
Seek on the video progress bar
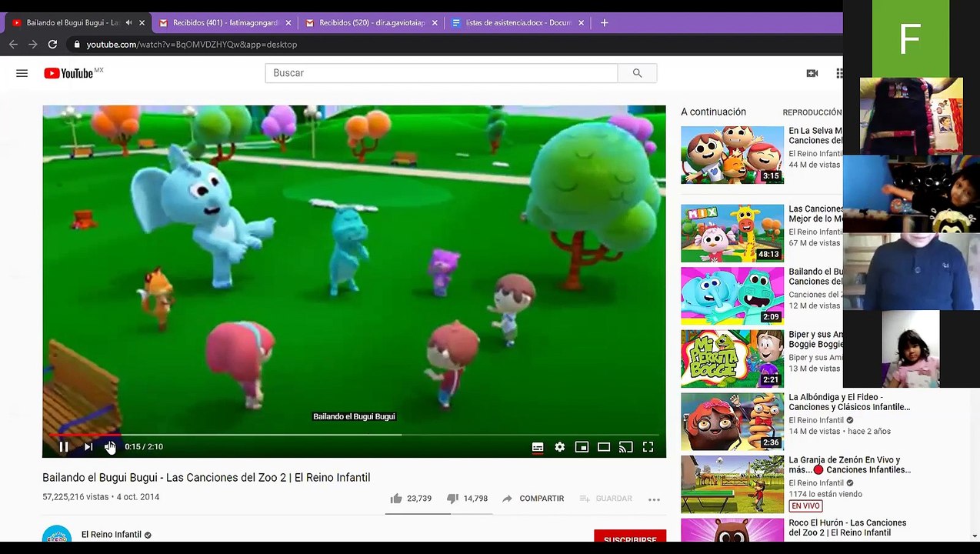pos(354,435)
